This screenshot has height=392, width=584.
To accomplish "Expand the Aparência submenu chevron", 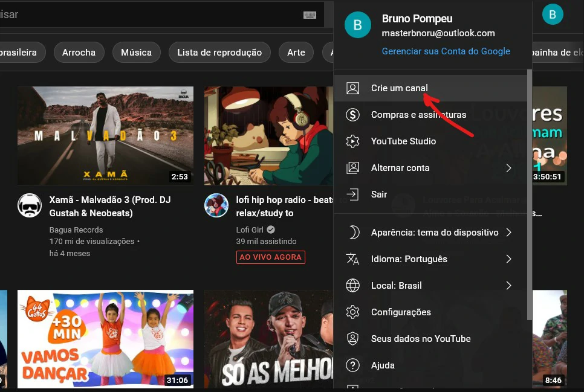I will tap(509, 233).
